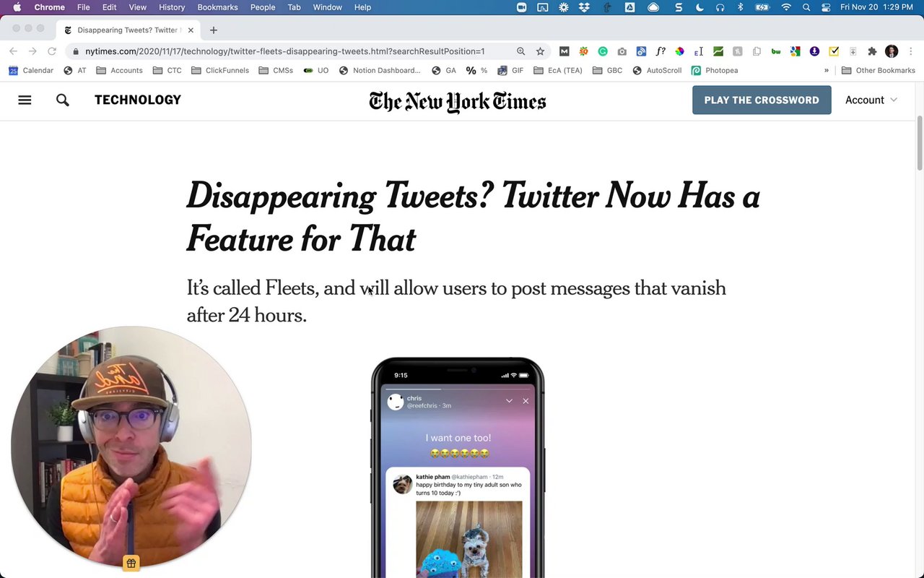
Task: Click the camera screenshot extension icon
Action: coord(622,51)
